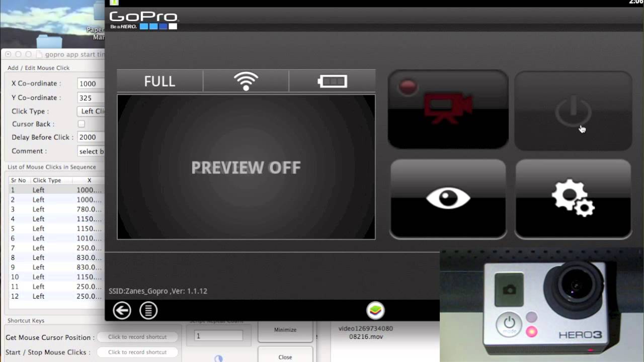Record shortcut for Start / Stop Mouse Clicks
Screen dimensions: 644x362
coord(137,352)
